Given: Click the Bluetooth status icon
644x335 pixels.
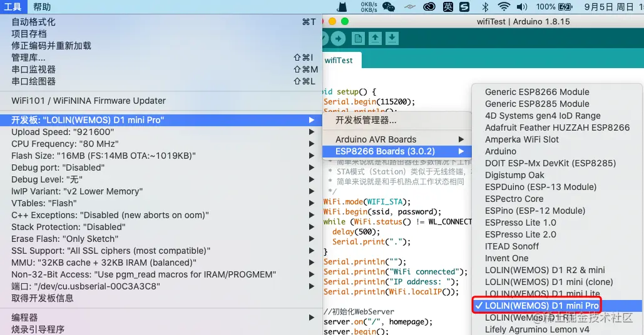Looking at the screenshot, I should (x=485, y=6).
